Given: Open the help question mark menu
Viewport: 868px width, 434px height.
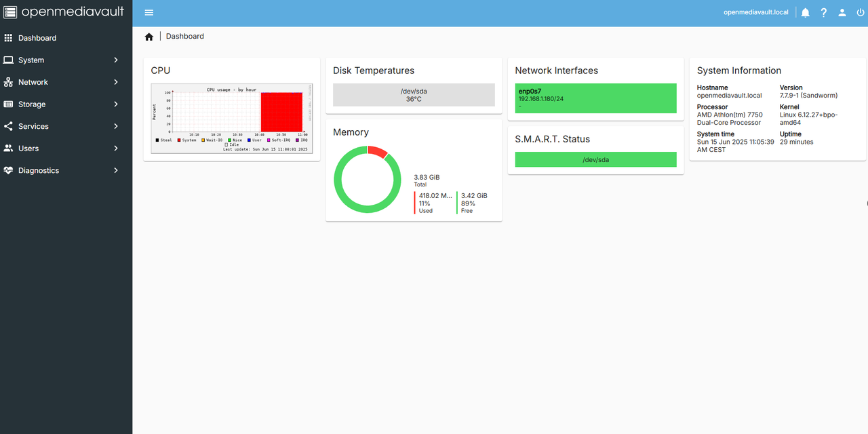Looking at the screenshot, I should pos(824,12).
